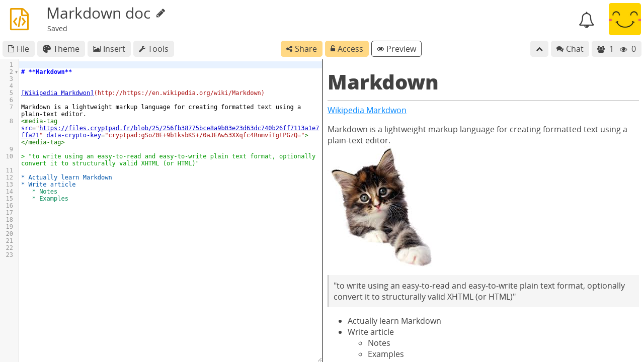Open the chat panel via the Chat icon
This screenshot has height=362, width=644.
click(x=570, y=49)
